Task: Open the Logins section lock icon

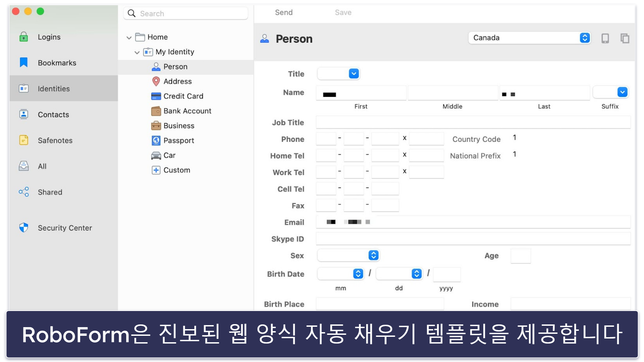Action: click(23, 37)
